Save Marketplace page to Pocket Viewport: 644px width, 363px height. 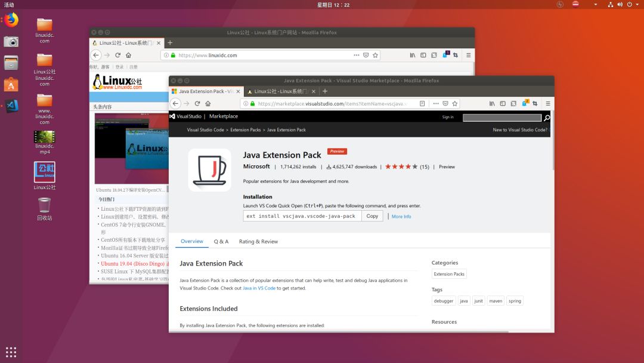(445, 104)
